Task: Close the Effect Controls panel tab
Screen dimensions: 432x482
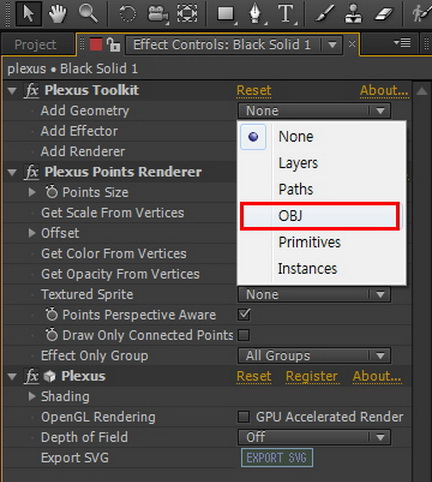Action: pos(352,44)
